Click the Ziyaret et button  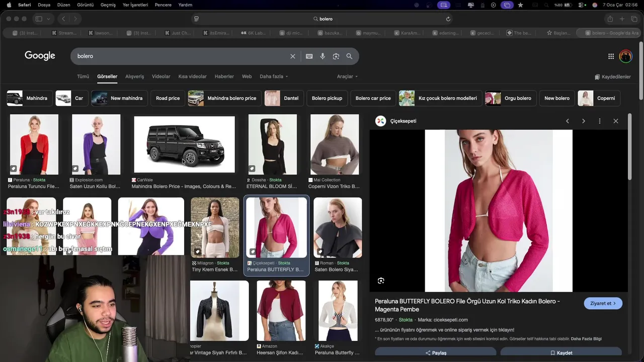(603, 303)
